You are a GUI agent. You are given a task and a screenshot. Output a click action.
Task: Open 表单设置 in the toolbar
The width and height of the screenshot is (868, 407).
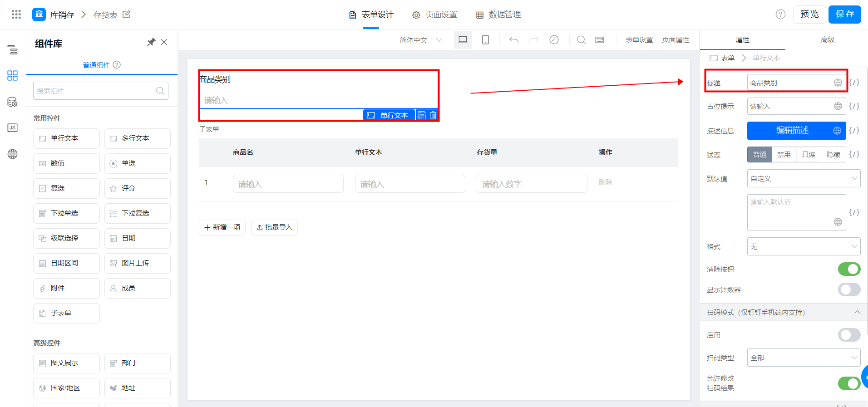point(639,40)
